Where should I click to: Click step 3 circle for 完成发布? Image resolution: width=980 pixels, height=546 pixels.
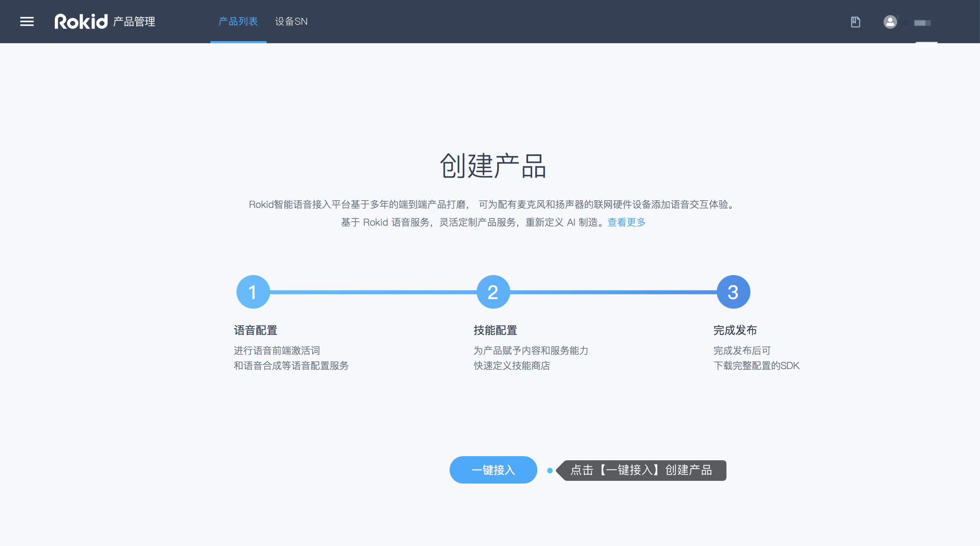coord(733,292)
